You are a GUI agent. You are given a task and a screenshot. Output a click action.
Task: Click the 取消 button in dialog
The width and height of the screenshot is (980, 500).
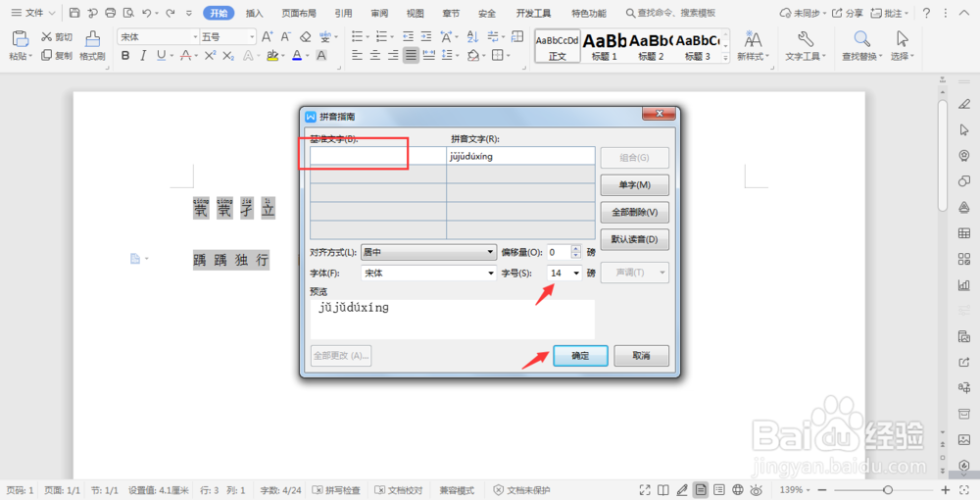[641, 356]
